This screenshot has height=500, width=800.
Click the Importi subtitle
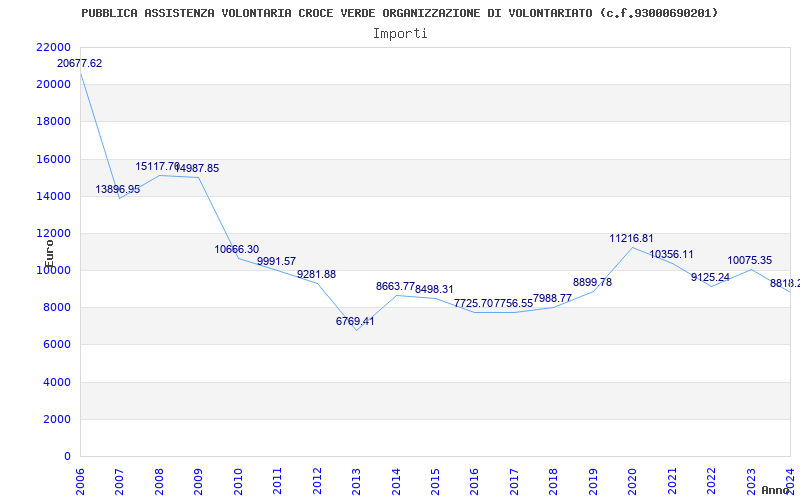tap(400, 34)
